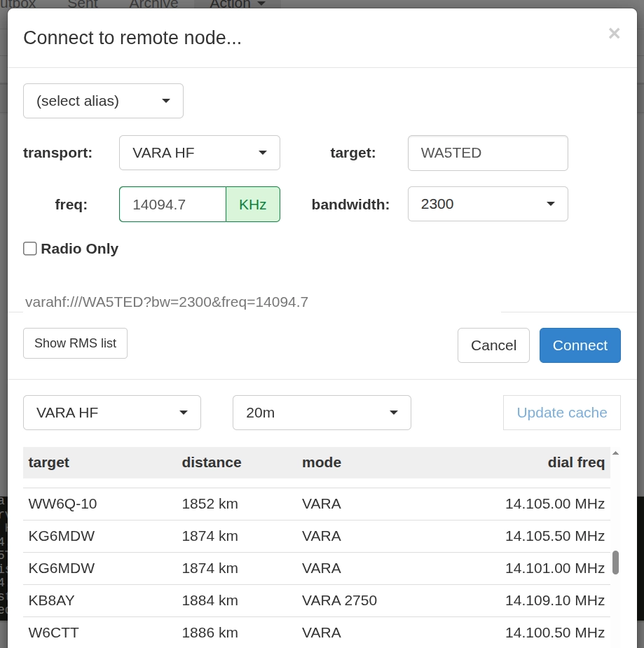Click the target field containing WA5TED
The height and width of the screenshot is (648, 644).
pos(488,153)
